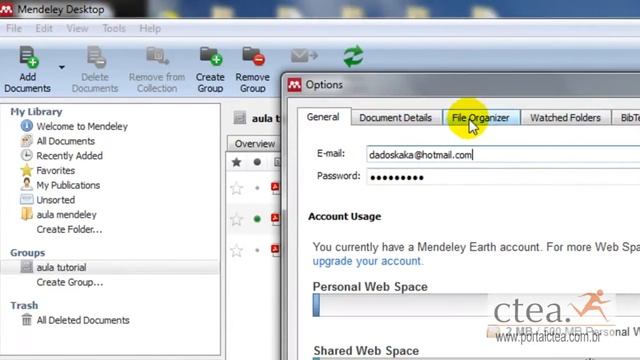This screenshot has height=360, width=640.
Task: Click the green Sync Library icon
Action: pyautogui.click(x=353, y=56)
